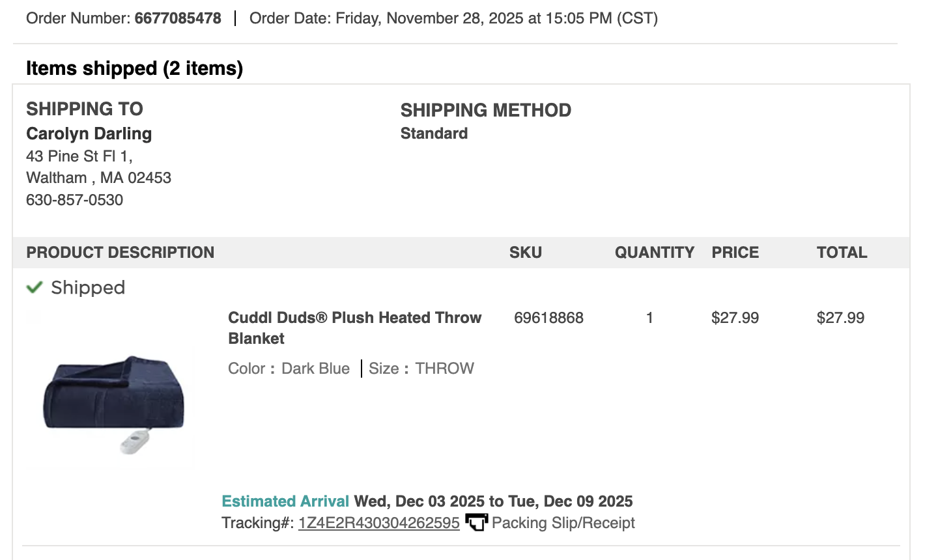Viewport: 938px width, 560px height.
Task: Click the Packing Slip/Receipt link
Action: tap(563, 523)
